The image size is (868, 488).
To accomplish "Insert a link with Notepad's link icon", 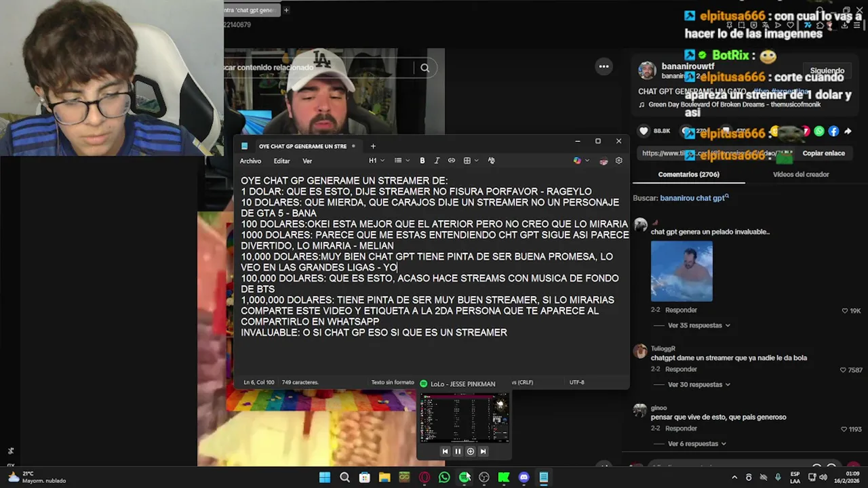I will (452, 161).
